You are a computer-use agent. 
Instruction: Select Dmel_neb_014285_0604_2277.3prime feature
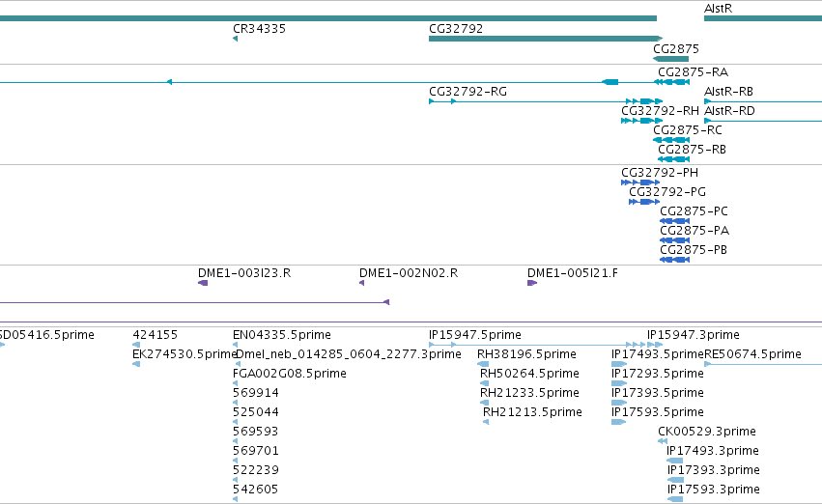[x=349, y=354]
